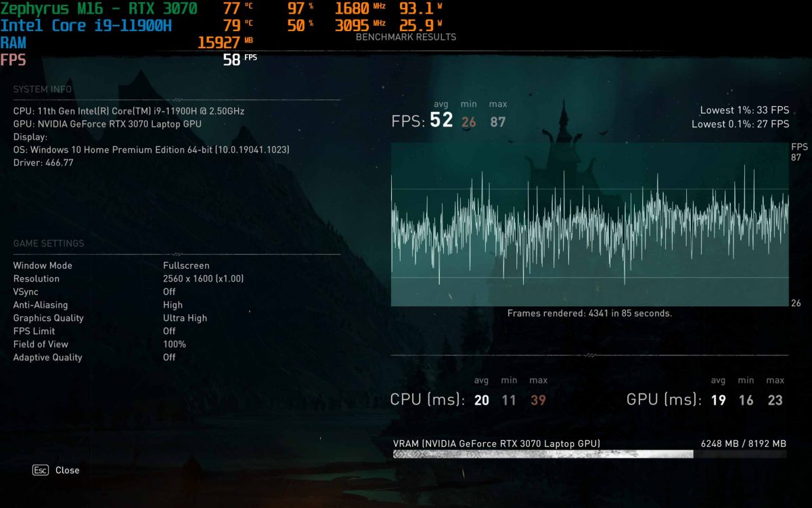Click the GPU minimum value 16

(x=746, y=400)
